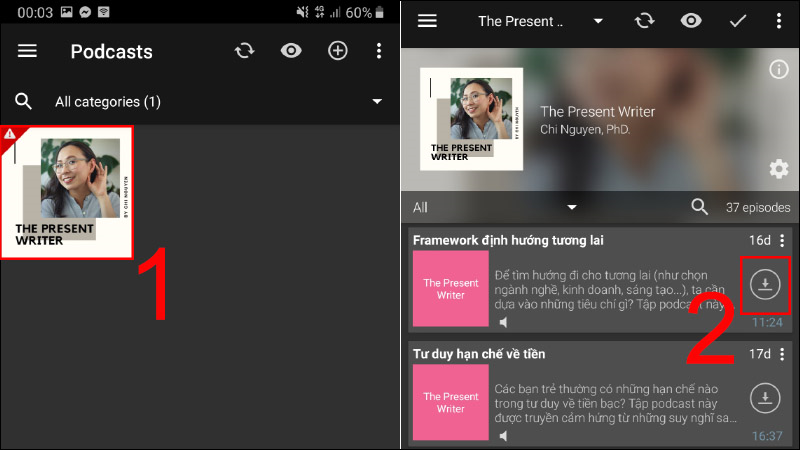Screen dimensions: 800x450
Task: Expand The Present podcast title dropdown
Action: coord(598,21)
